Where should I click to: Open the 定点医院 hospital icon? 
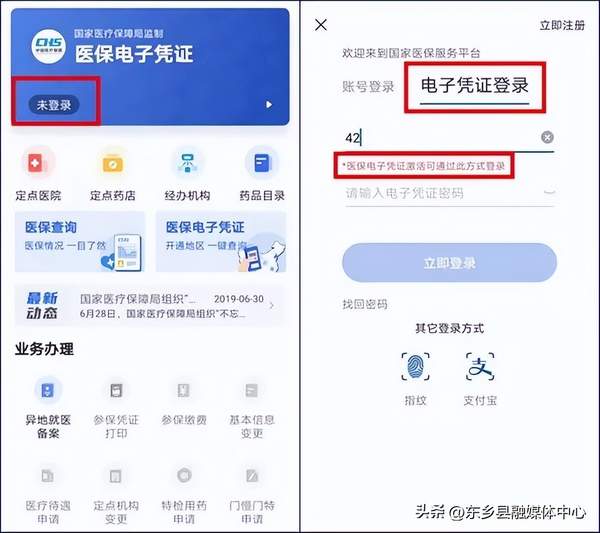(x=37, y=164)
